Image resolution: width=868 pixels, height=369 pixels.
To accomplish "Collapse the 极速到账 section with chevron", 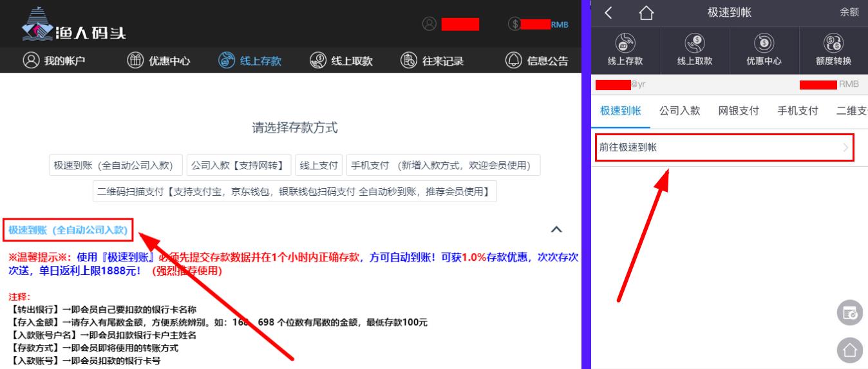I will pyautogui.click(x=557, y=230).
